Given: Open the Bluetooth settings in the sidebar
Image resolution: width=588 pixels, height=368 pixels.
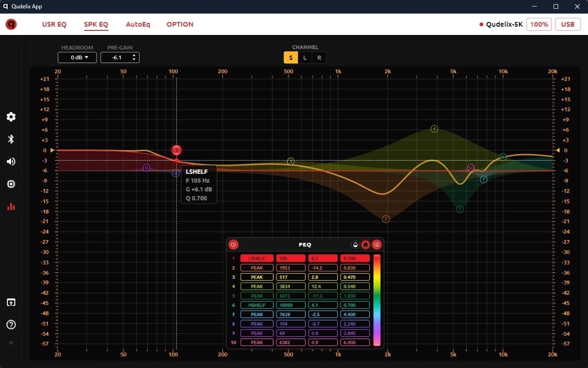Looking at the screenshot, I should (x=11, y=139).
